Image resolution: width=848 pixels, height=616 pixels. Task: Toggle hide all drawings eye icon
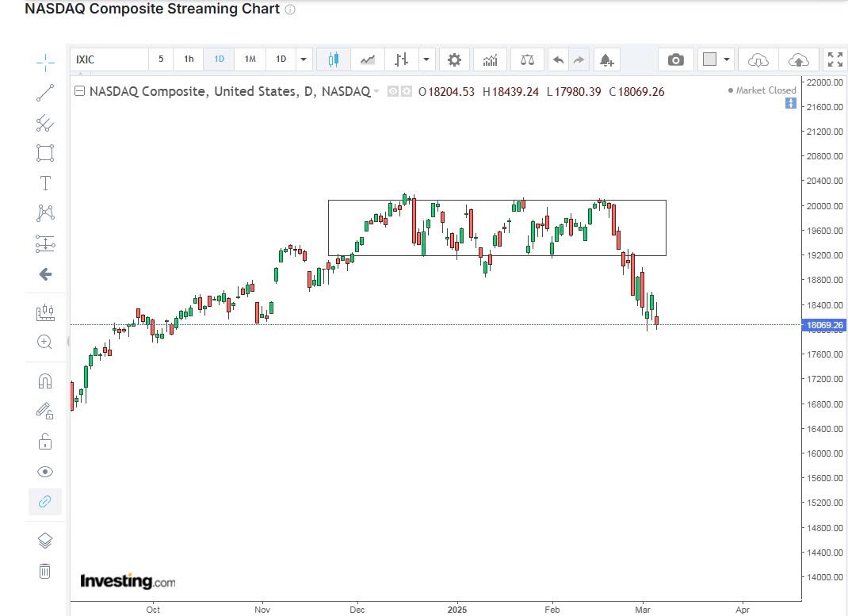click(x=45, y=473)
